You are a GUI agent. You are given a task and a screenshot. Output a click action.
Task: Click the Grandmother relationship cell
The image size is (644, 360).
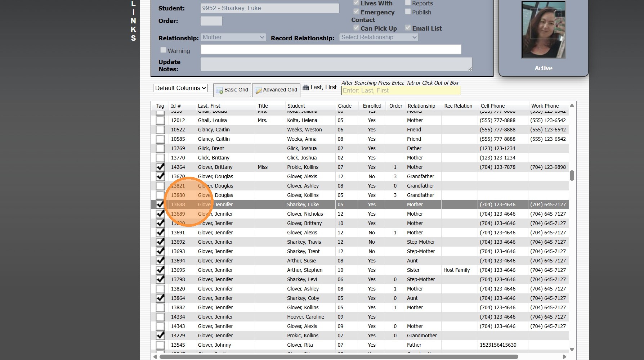pyautogui.click(x=422, y=336)
